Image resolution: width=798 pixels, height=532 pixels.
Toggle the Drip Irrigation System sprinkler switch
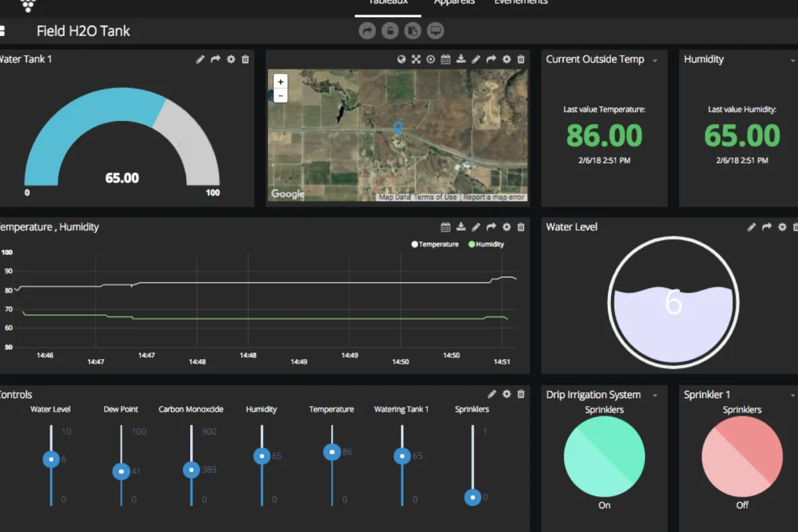[604, 457]
